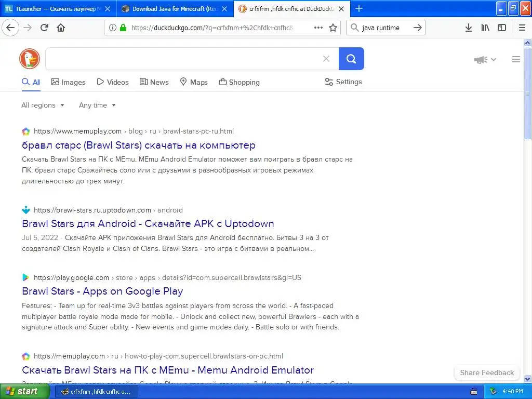This screenshot has width=532, height=399.
Task: Click the 4:40 PM clock
Action: tap(513, 392)
